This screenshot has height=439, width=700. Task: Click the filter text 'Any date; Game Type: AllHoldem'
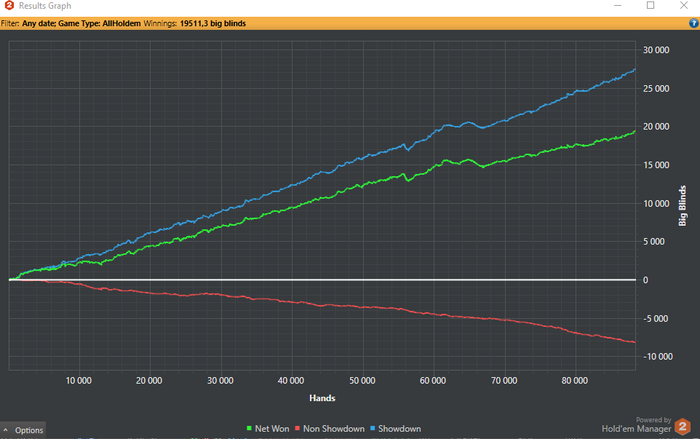click(x=81, y=24)
